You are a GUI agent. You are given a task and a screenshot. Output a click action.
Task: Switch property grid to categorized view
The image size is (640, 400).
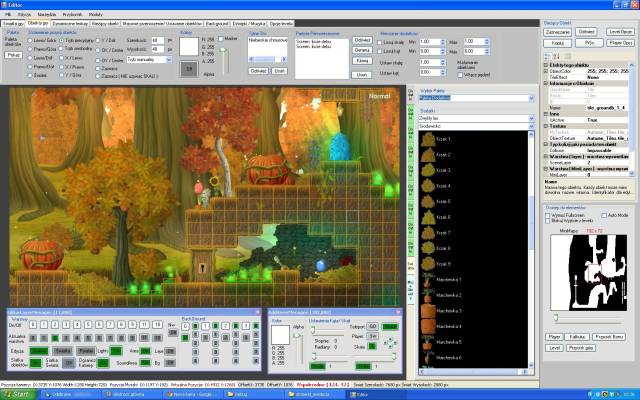548,56
